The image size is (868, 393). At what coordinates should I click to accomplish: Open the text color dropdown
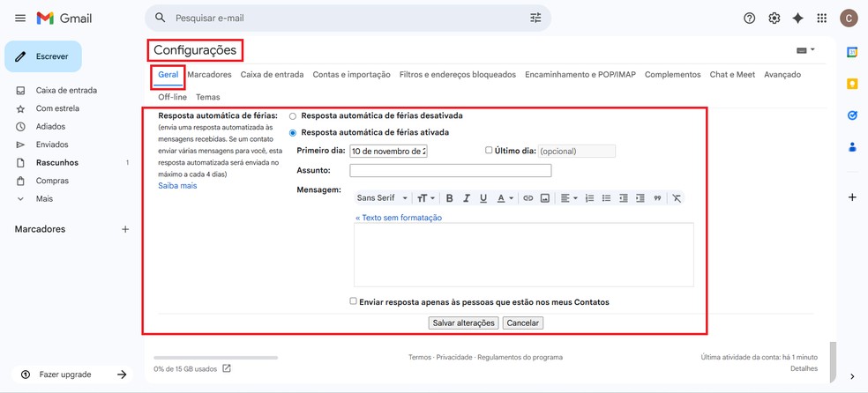click(505, 198)
